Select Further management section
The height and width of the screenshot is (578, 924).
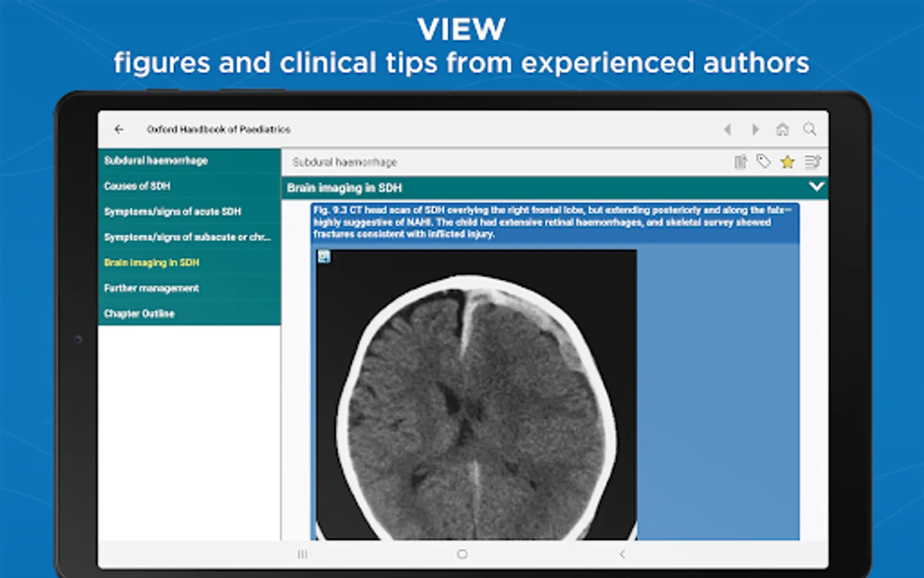pos(150,288)
